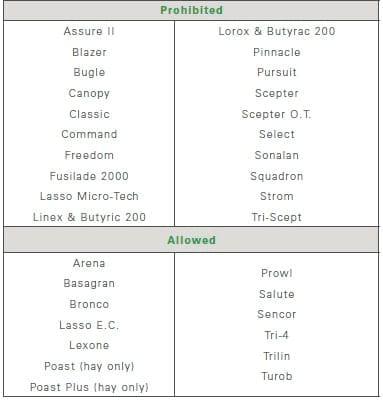Click the Tri-Scept entry
The image size is (383, 403).
pos(277,217)
